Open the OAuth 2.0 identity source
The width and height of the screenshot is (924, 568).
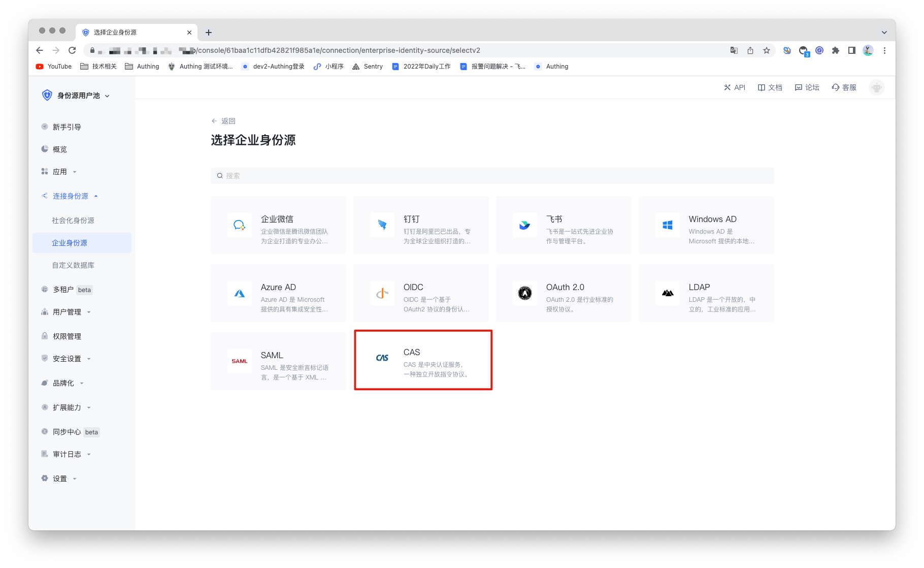pyautogui.click(x=564, y=293)
